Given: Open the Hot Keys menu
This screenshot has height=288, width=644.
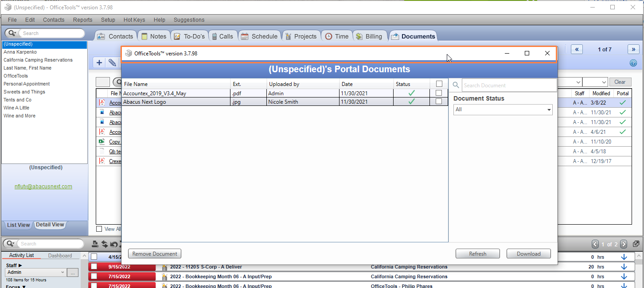Looking at the screenshot, I should (134, 20).
